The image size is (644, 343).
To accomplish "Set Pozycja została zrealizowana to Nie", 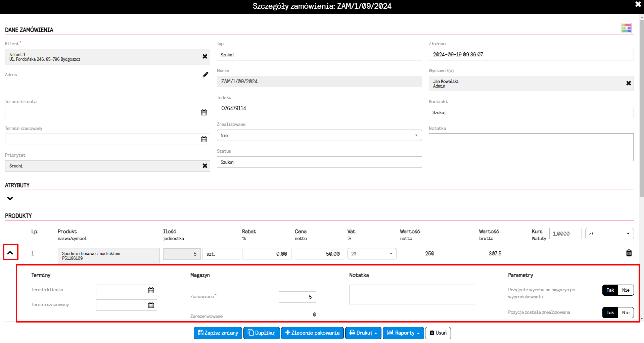I will tap(626, 312).
